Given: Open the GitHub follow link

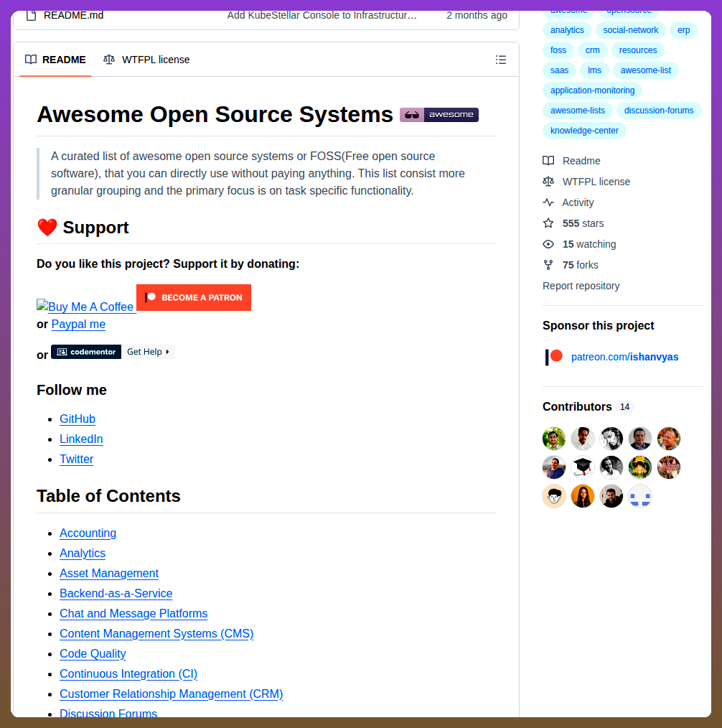Looking at the screenshot, I should (x=78, y=419).
